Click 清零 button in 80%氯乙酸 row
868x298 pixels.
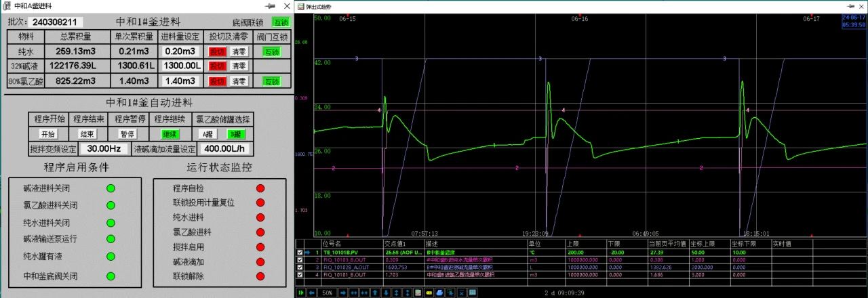click(238, 81)
